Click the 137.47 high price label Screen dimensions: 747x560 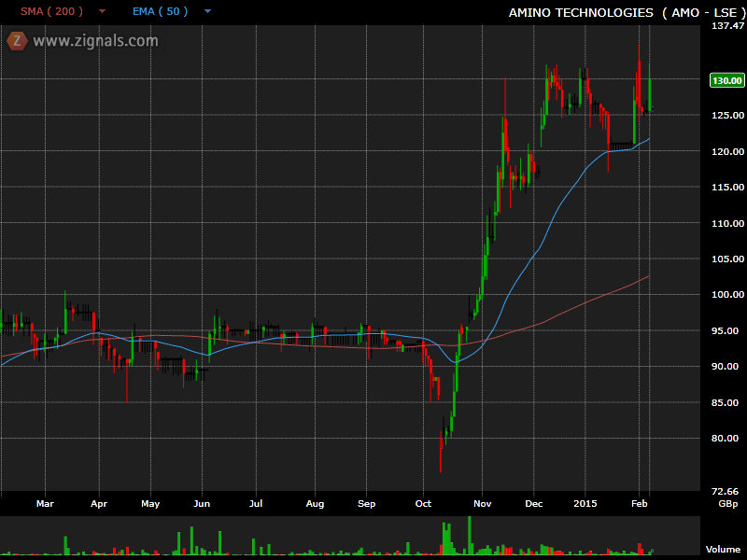coord(727,26)
